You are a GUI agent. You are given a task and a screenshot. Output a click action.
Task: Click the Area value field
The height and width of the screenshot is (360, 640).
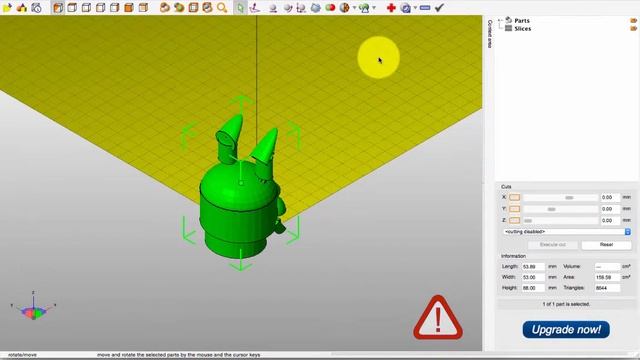[x=607, y=277]
